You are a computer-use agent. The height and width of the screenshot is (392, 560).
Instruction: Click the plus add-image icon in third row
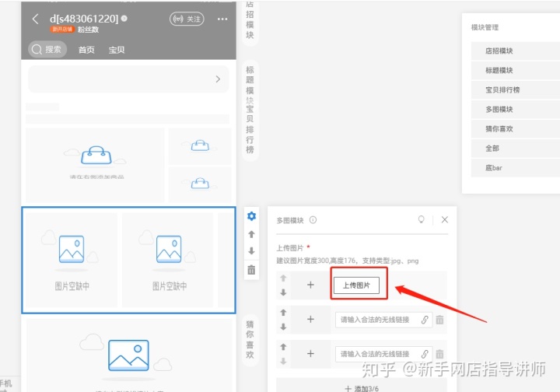click(x=310, y=353)
